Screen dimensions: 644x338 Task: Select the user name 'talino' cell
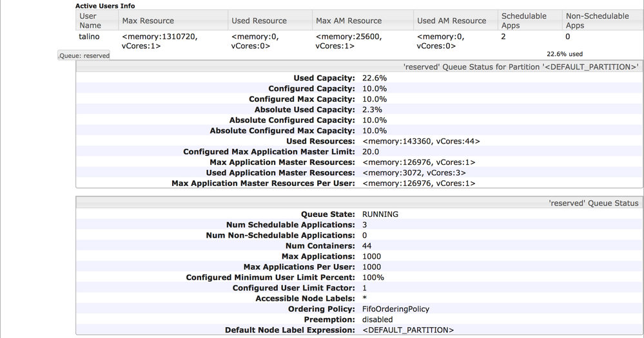[x=89, y=37]
